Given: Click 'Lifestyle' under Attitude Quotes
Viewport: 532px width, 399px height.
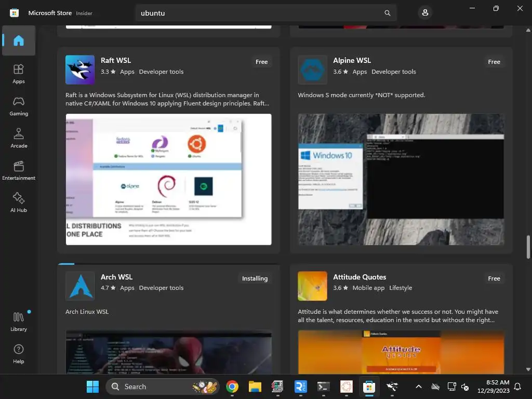Looking at the screenshot, I should 401,288.
